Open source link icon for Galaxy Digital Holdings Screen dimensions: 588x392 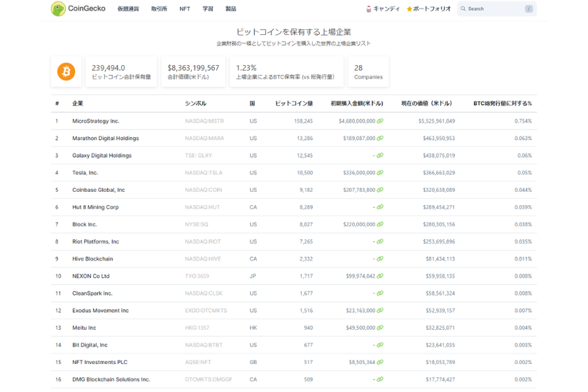[x=380, y=155]
